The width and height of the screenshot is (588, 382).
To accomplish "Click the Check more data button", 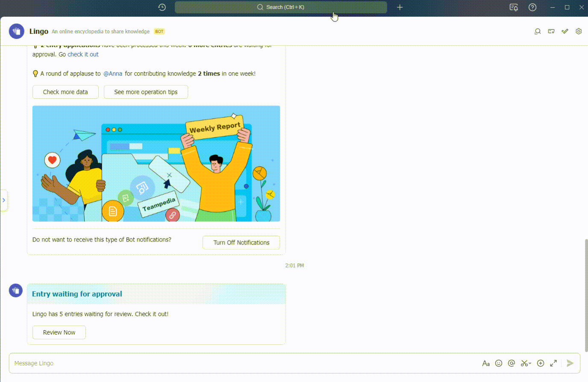I will coord(65,92).
